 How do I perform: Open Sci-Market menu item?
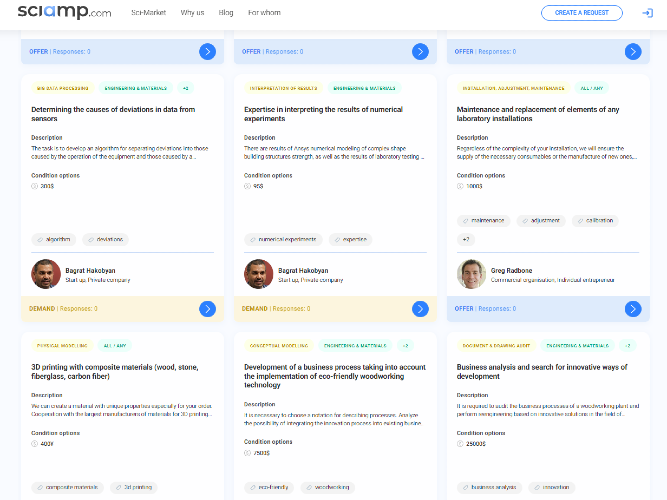pyautogui.click(x=148, y=13)
